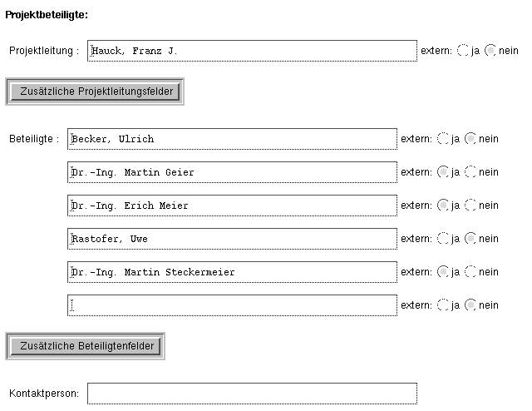The image size is (532, 411).
Task: Select 'nein' extern radio for Projektleitung
Action: [490, 51]
